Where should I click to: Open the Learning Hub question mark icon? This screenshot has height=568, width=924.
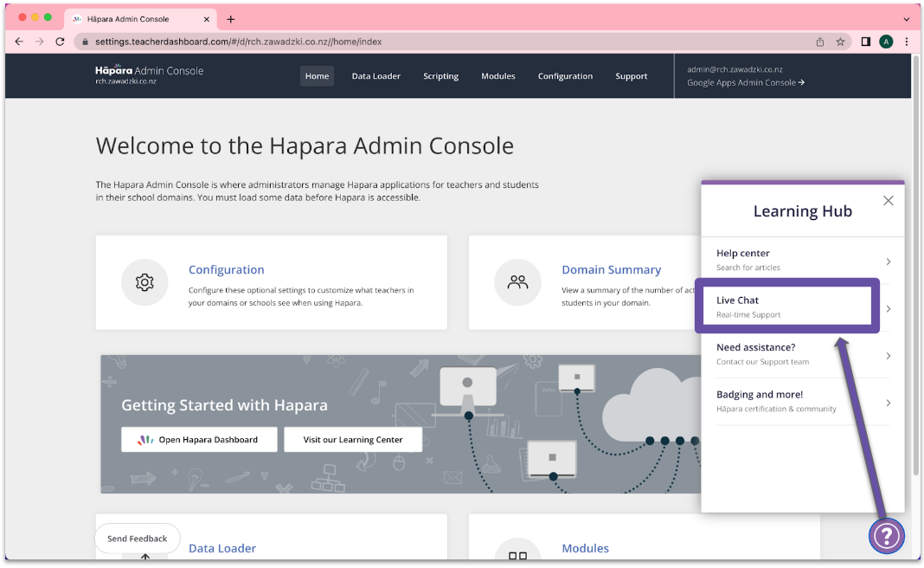pyautogui.click(x=887, y=536)
